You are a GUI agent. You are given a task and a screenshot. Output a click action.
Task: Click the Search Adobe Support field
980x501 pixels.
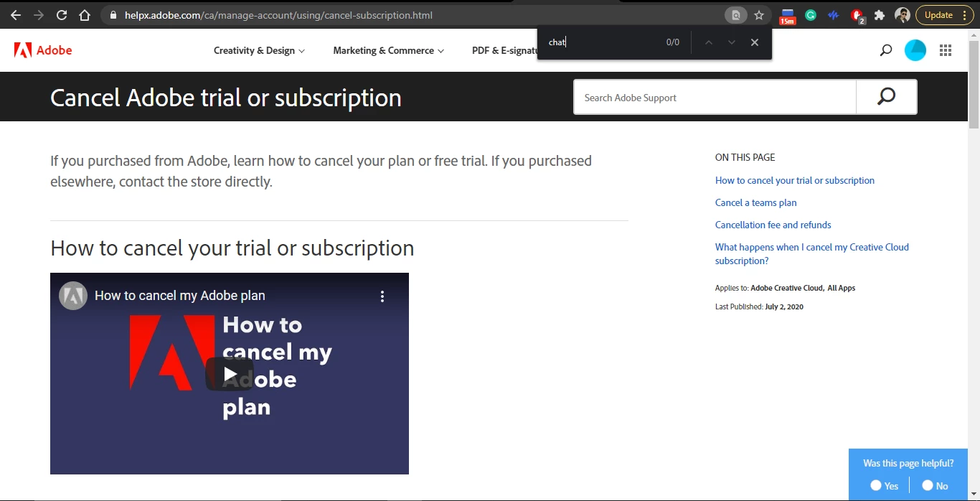[715, 98]
